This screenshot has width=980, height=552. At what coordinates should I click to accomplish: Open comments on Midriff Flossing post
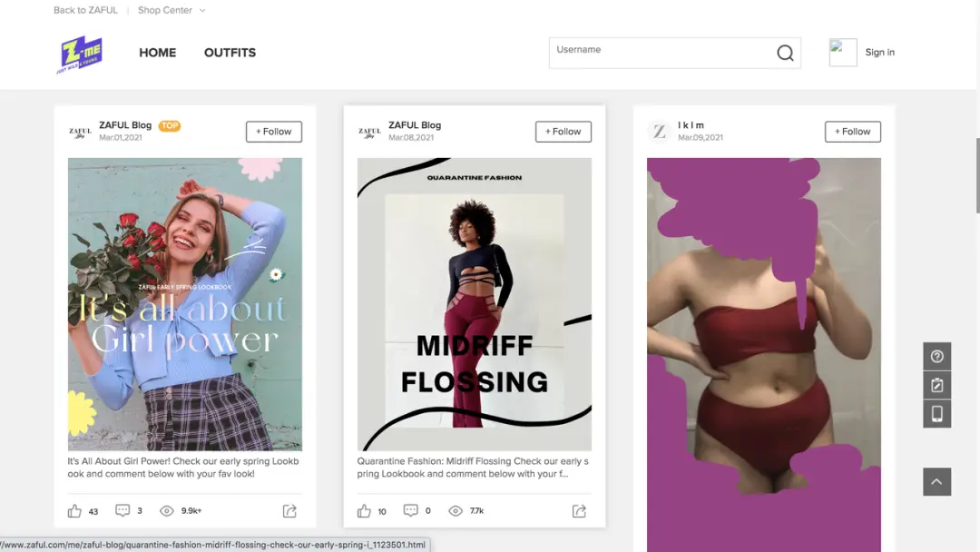411,511
